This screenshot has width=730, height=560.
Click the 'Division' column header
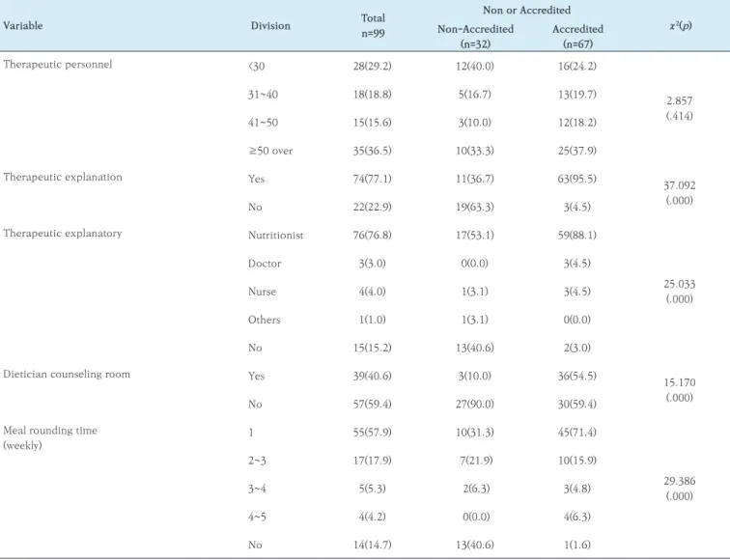click(270, 26)
